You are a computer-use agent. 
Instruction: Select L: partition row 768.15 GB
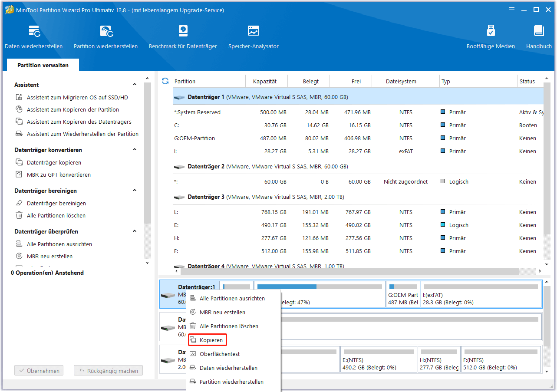pos(358,212)
